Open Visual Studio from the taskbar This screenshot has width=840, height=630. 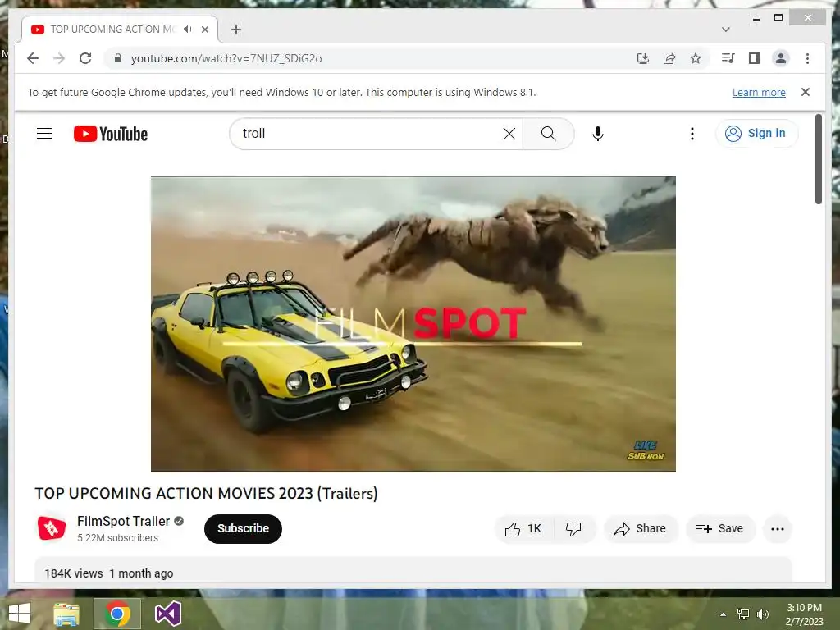coord(167,614)
